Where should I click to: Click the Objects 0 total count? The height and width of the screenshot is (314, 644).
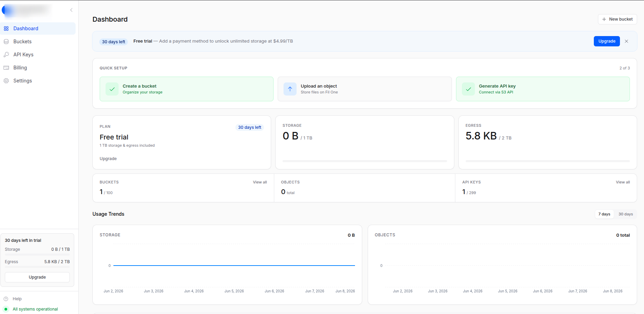(x=288, y=192)
